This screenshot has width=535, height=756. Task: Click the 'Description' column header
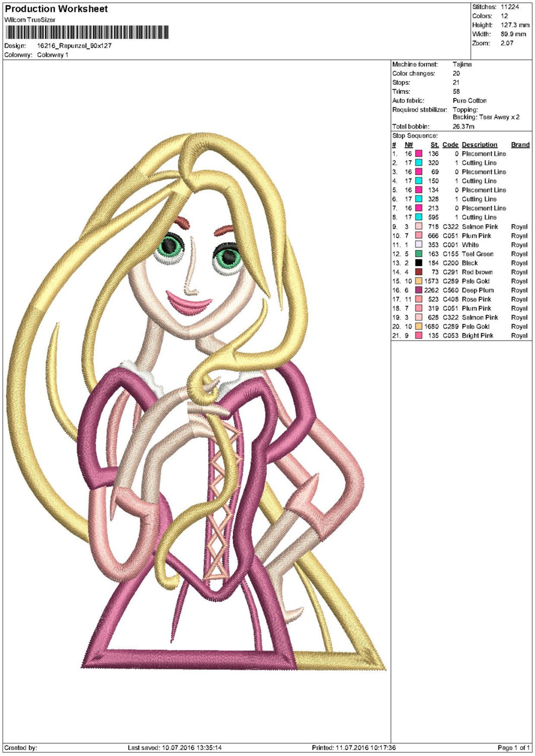(x=479, y=145)
